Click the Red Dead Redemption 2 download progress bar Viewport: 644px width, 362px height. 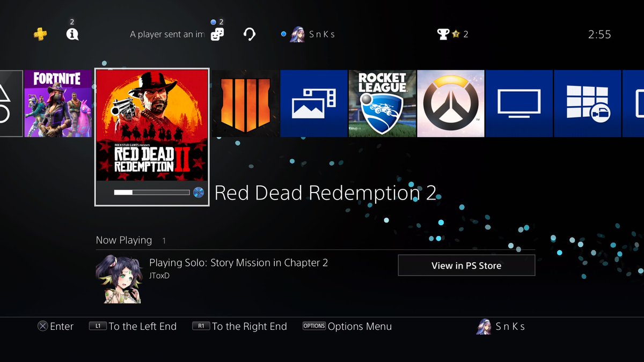point(152,192)
